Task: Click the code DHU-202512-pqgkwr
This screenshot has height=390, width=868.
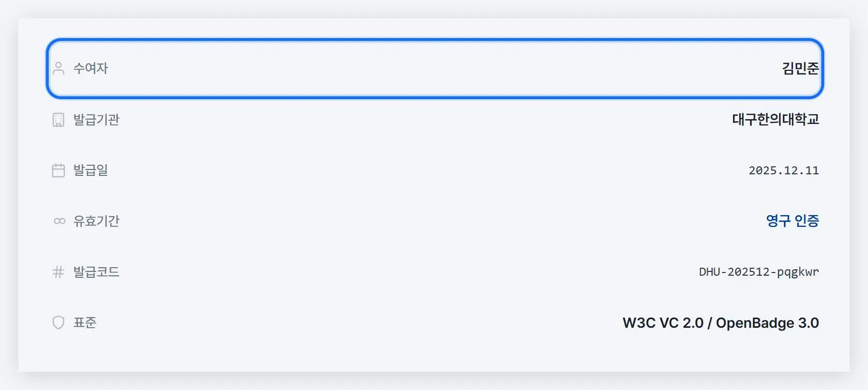Action: [759, 272]
